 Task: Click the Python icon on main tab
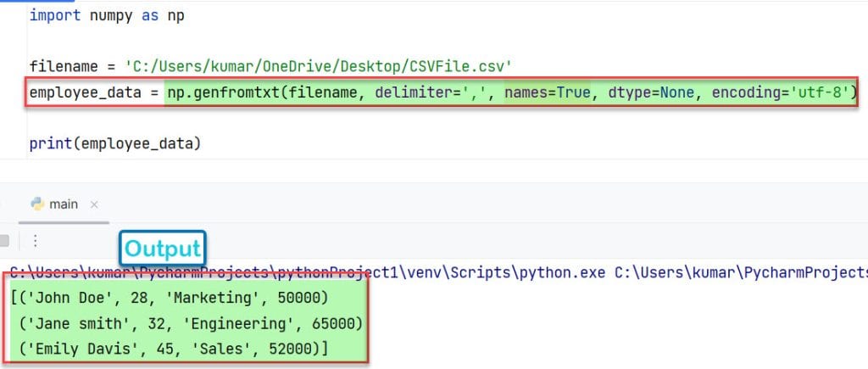pyautogui.click(x=37, y=204)
